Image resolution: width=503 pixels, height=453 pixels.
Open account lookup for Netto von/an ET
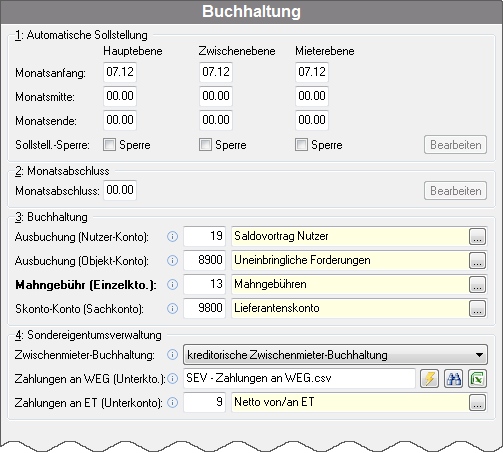[477, 403]
